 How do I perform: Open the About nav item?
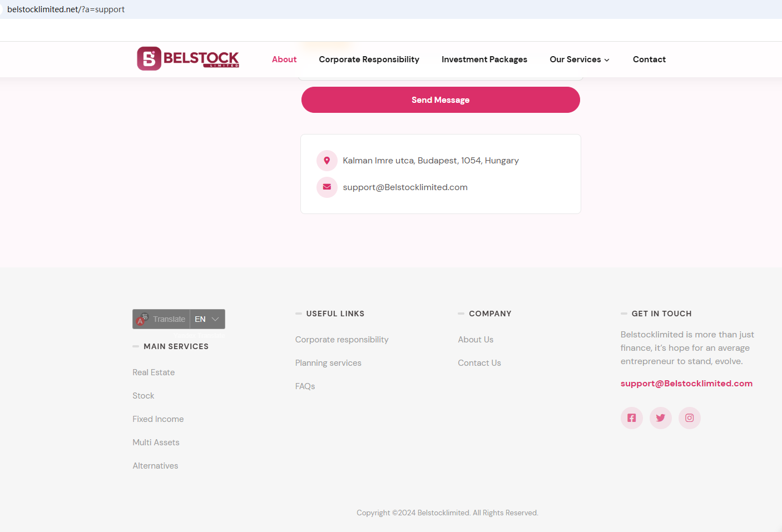click(x=284, y=59)
